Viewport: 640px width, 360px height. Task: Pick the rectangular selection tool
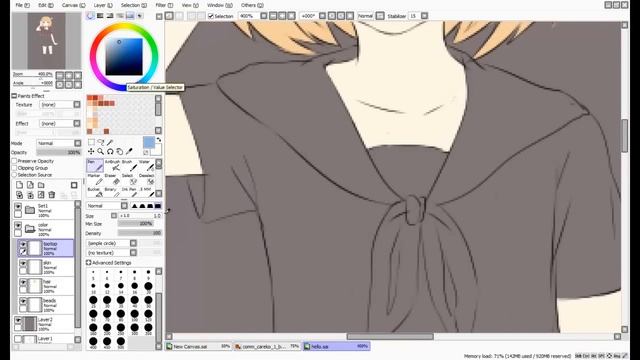pyautogui.click(x=91, y=142)
